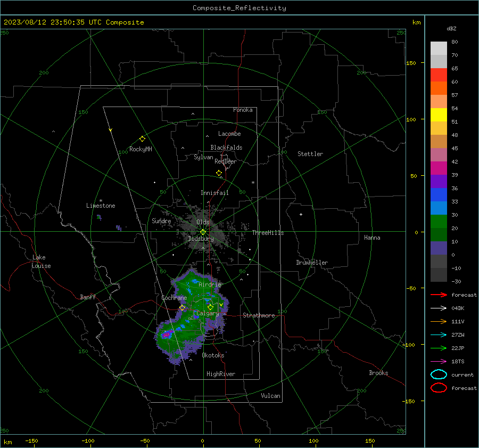Select the 65 dBZ red color swatch
This screenshot has height=448, width=479.
coord(439,75)
